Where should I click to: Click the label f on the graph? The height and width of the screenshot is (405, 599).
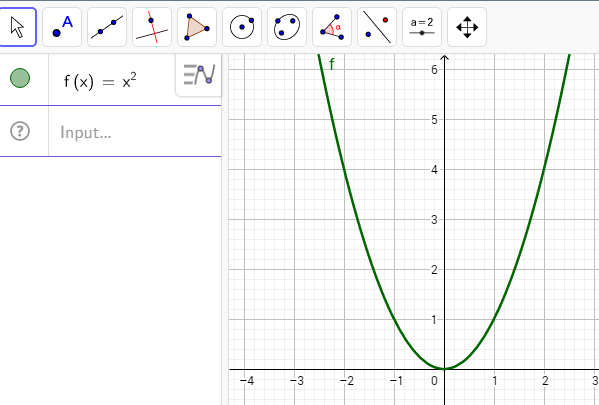pyautogui.click(x=332, y=64)
